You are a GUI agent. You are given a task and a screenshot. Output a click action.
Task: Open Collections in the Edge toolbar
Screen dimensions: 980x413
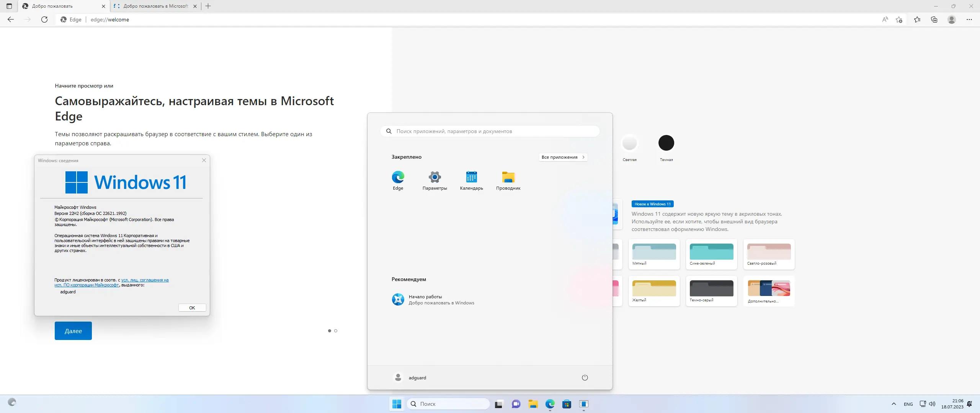[x=934, y=20]
